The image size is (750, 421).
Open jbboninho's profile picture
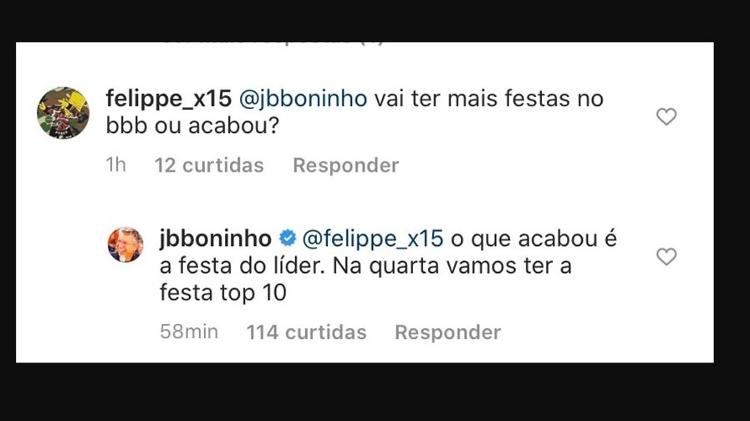(x=126, y=245)
